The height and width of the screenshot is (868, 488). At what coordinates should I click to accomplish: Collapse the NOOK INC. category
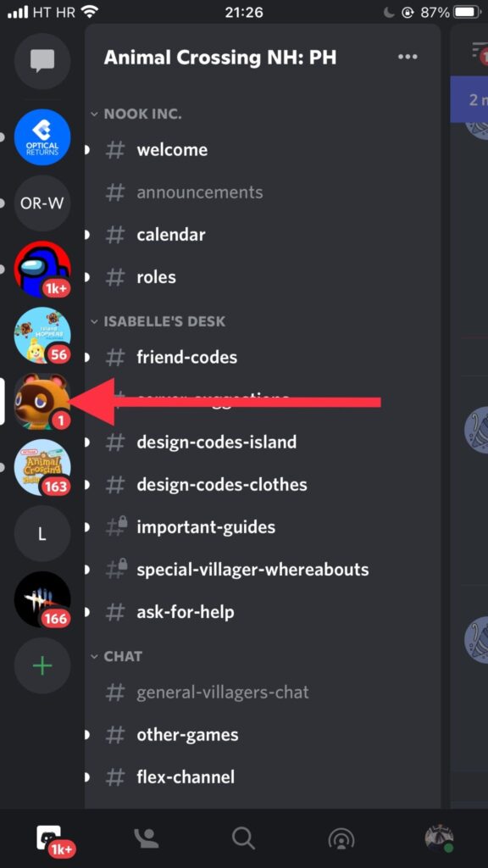click(136, 114)
